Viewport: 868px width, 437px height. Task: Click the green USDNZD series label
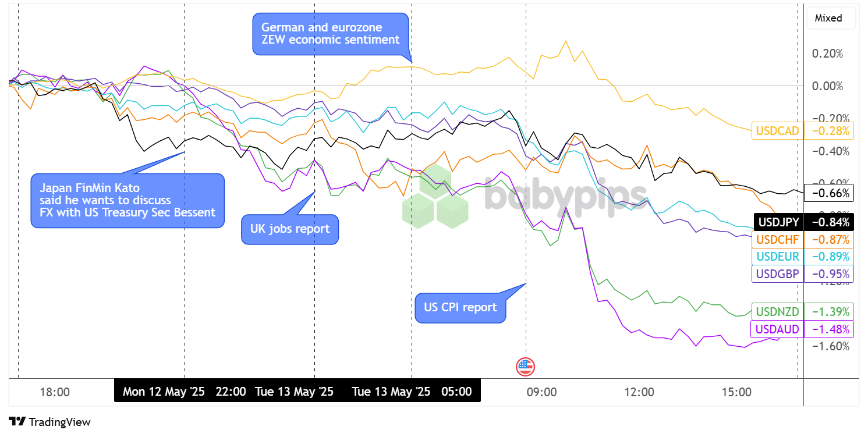point(777,312)
